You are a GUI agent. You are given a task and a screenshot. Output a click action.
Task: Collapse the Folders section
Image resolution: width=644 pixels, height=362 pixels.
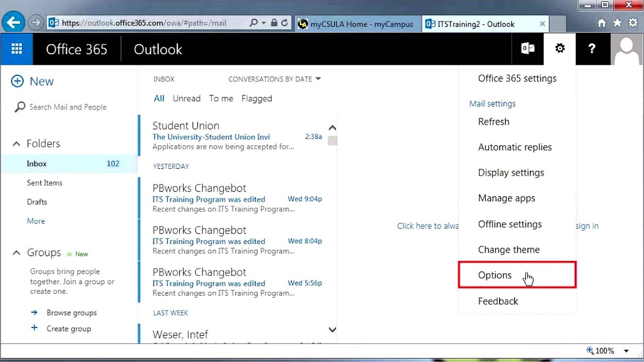point(17,144)
